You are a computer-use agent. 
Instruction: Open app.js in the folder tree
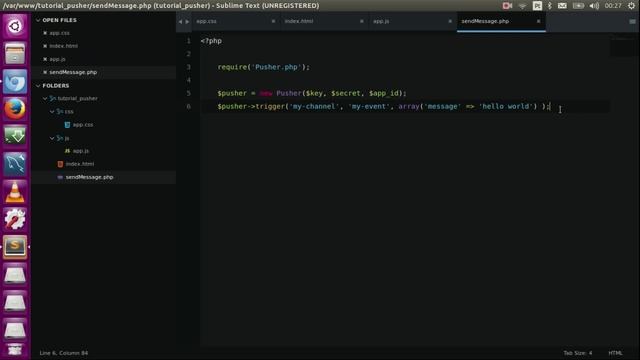81,151
